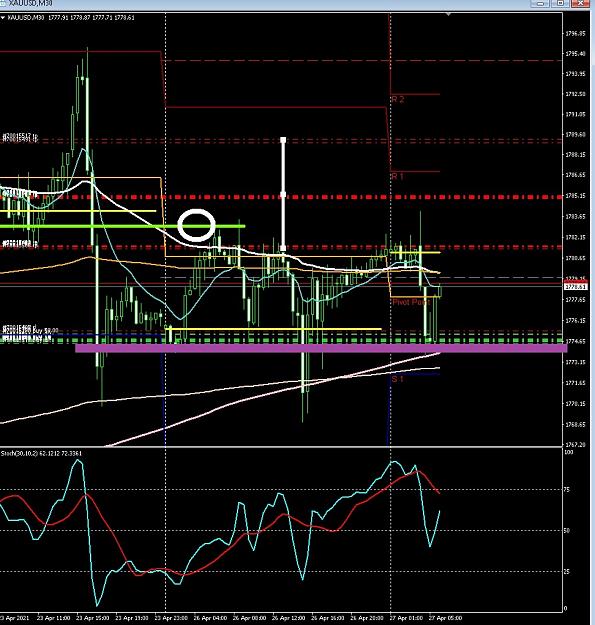595x625 pixels.
Task: Select the white ellipse drawing object
Action: [196, 225]
